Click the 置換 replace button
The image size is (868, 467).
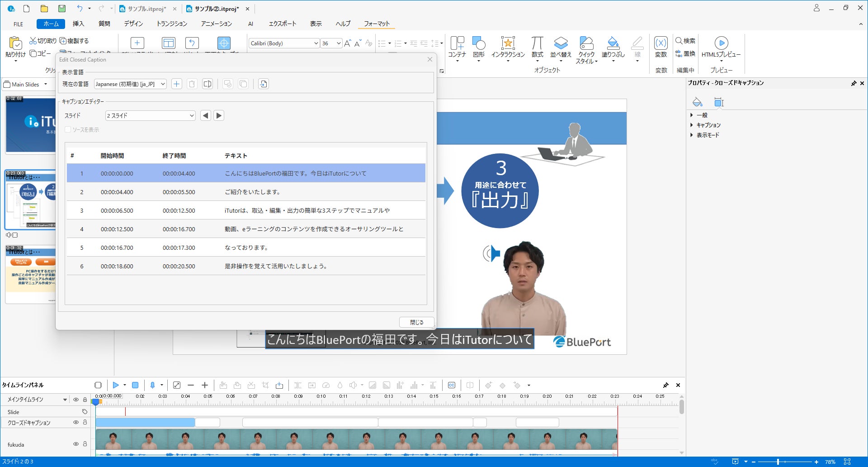685,53
